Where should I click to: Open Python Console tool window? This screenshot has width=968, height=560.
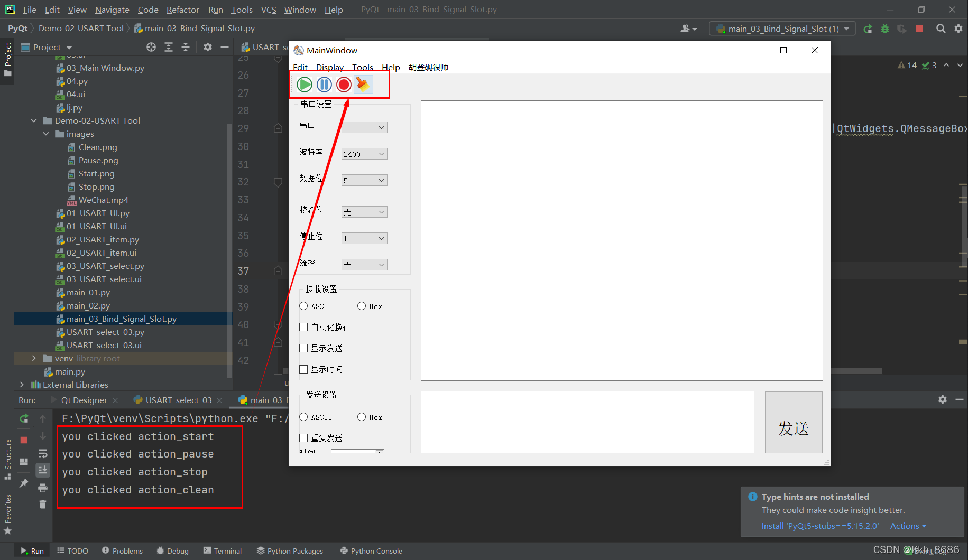(371, 550)
